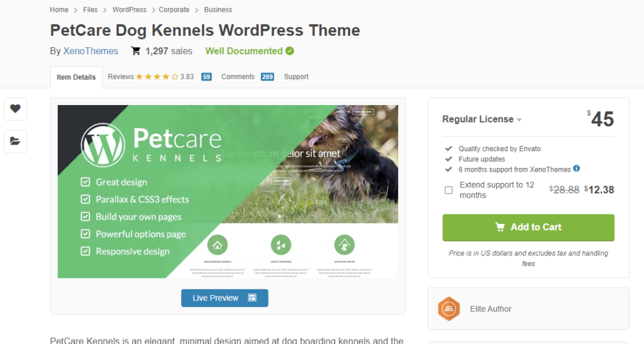Click the Petcare Kennels theme preview image
Viewport: 644px width, 344px height.
tap(228, 192)
